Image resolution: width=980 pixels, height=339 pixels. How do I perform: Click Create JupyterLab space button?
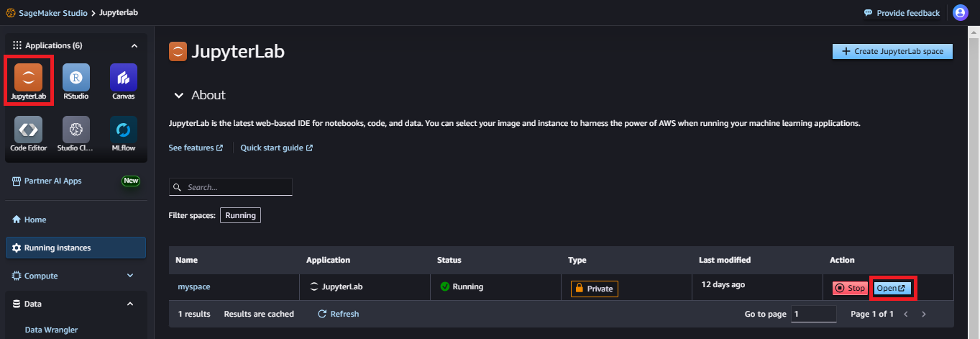click(x=892, y=51)
